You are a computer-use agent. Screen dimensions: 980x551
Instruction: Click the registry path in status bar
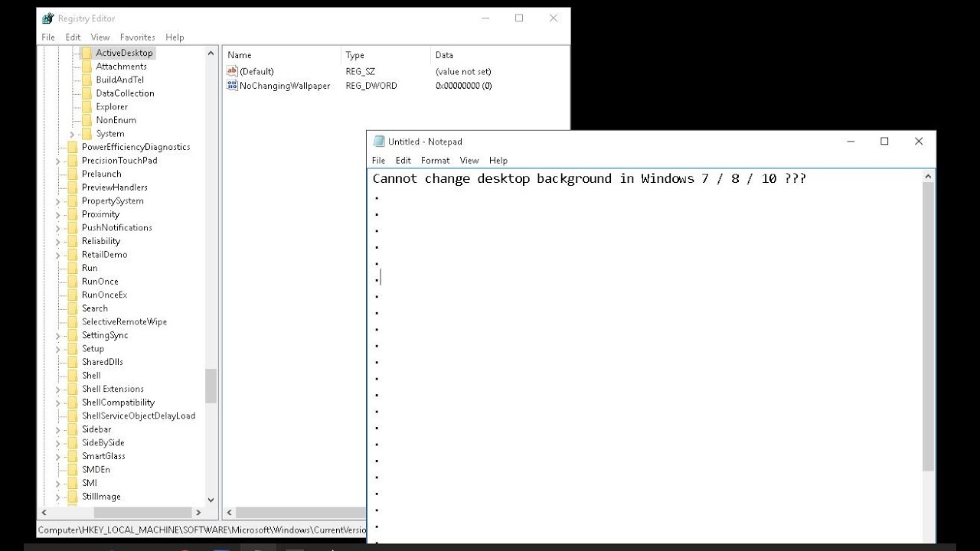(203, 530)
